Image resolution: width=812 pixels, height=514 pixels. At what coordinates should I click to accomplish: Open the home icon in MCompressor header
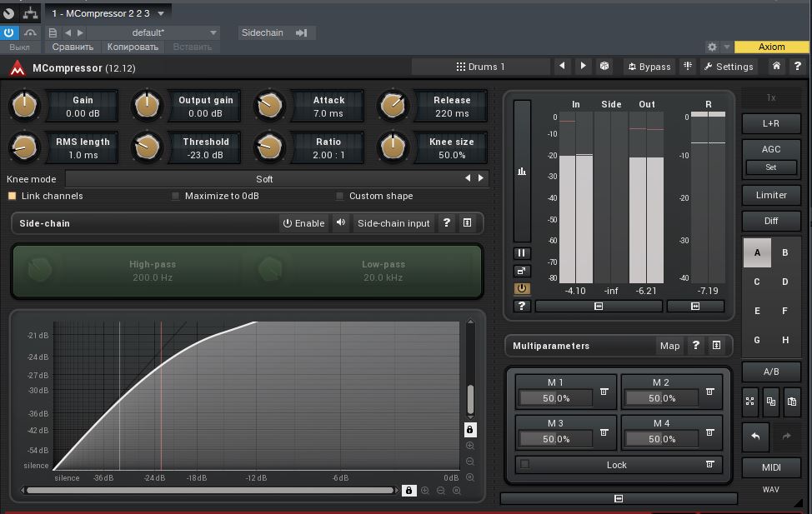click(x=776, y=67)
